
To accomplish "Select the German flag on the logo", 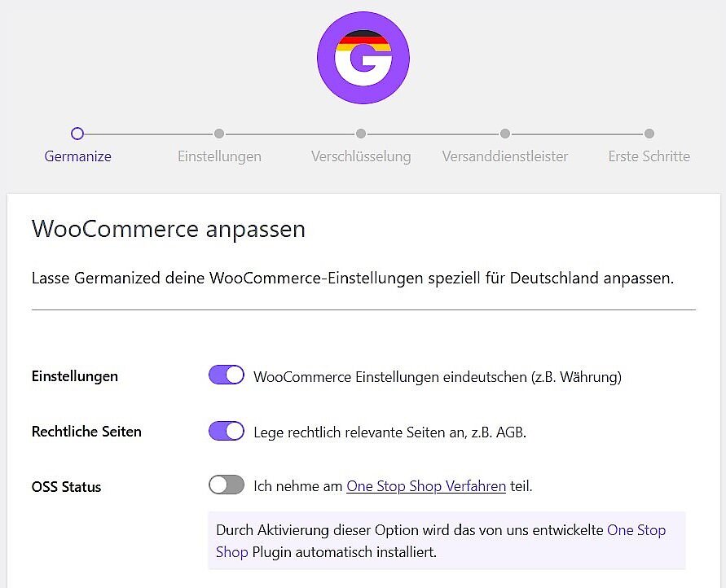I will coord(363,39).
